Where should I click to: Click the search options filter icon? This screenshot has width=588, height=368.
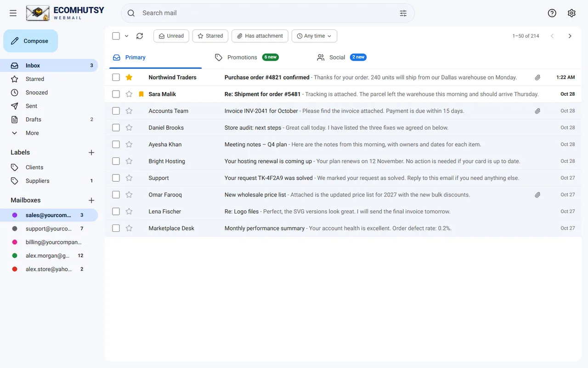[x=403, y=13]
